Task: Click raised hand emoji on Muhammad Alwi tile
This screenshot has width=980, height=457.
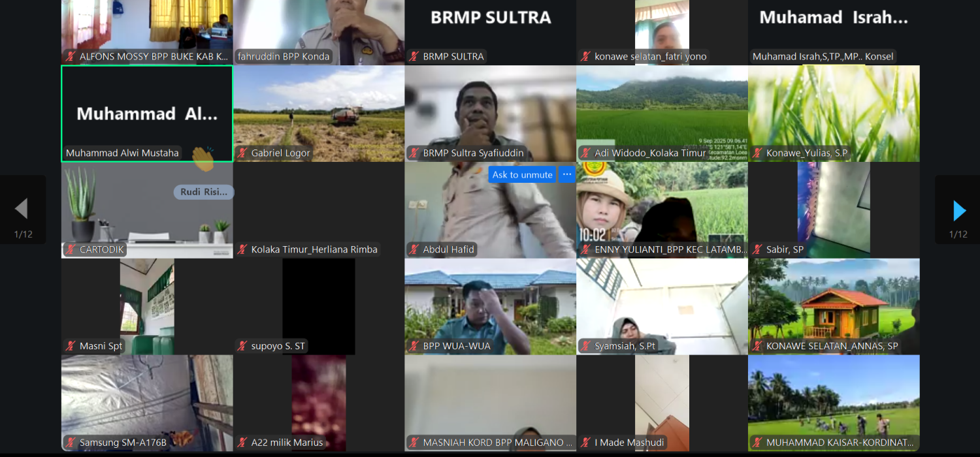Action: click(203, 159)
